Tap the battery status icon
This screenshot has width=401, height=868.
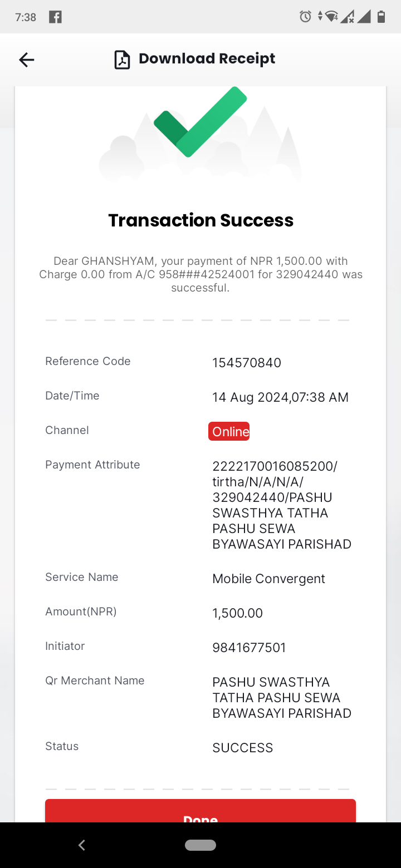pyautogui.click(x=382, y=17)
